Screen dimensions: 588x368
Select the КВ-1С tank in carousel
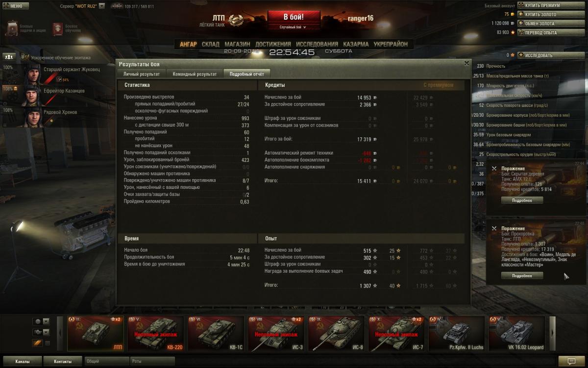coord(215,334)
